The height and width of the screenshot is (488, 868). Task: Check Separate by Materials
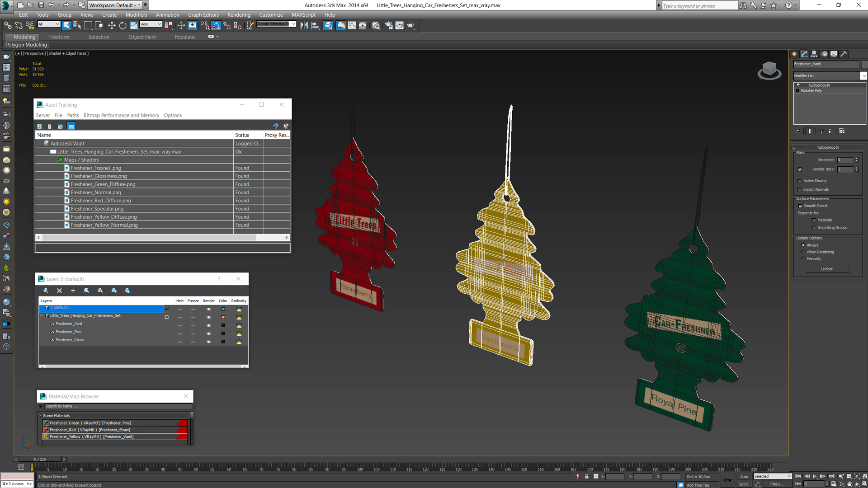(814, 221)
